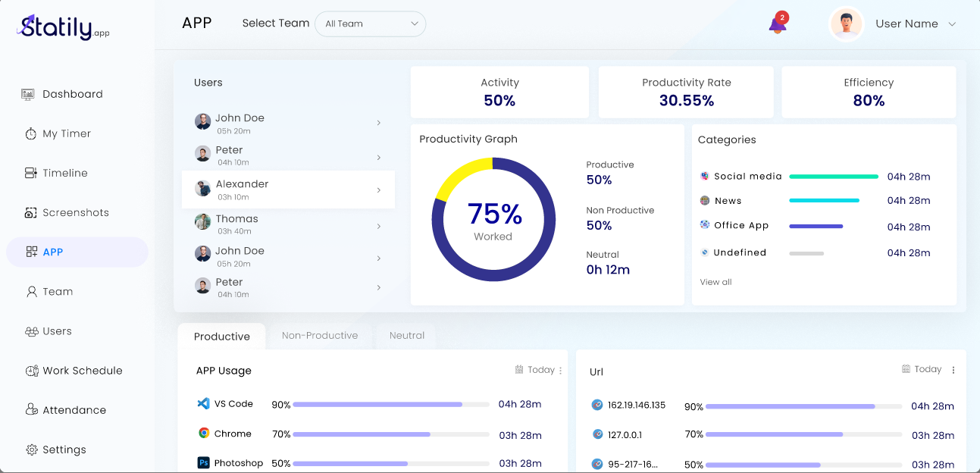Screen dimensions: 980x473
Task: Click the notification bell icon
Action: point(776,23)
